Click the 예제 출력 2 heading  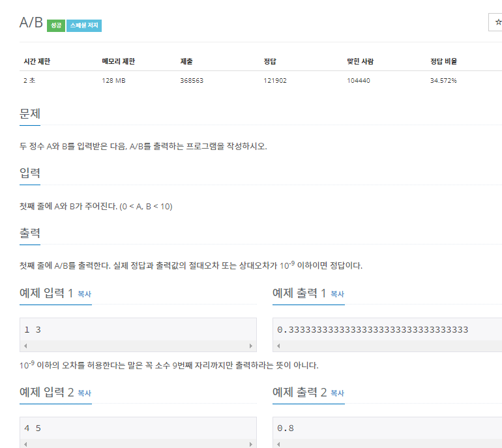(300, 392)
